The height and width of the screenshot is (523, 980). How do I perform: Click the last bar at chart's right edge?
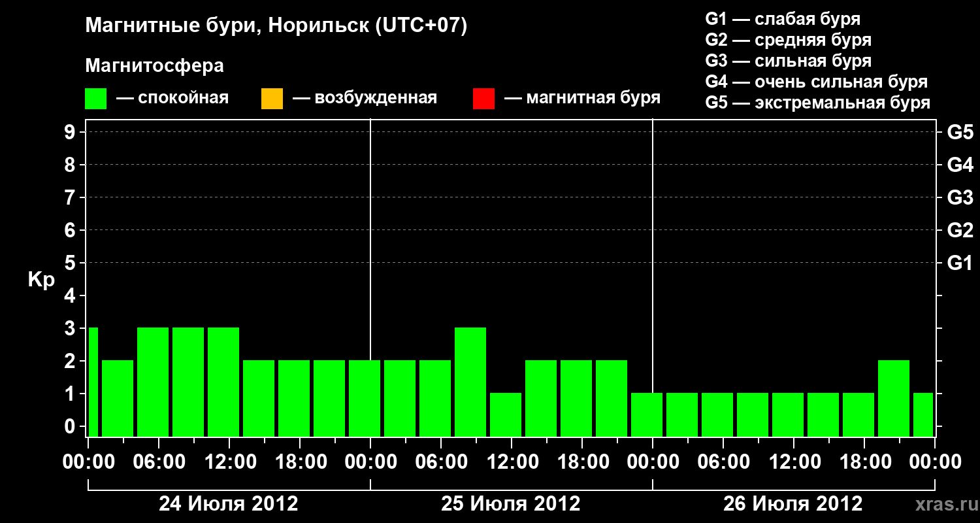tap(923, 414)
